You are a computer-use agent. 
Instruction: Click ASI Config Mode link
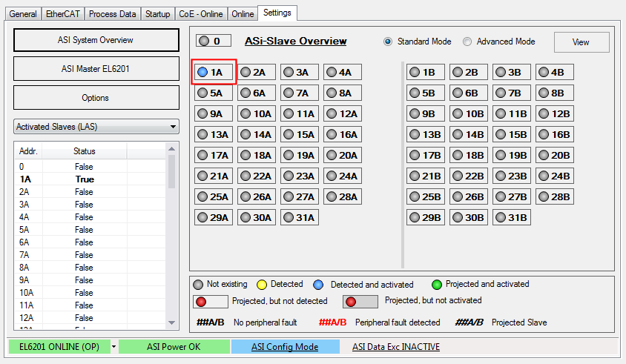click(285, 347)
